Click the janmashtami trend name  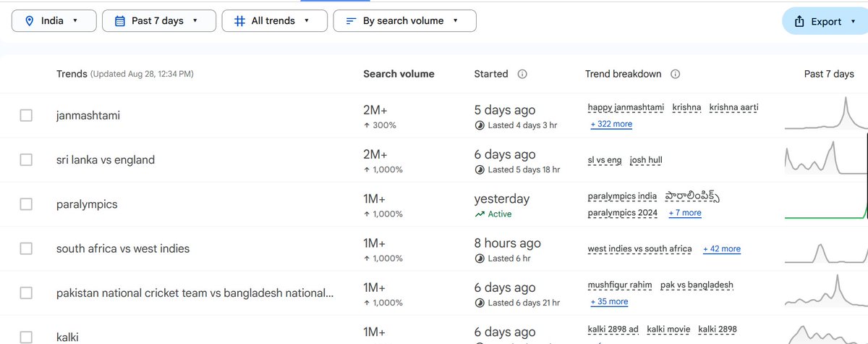(88, 115)
